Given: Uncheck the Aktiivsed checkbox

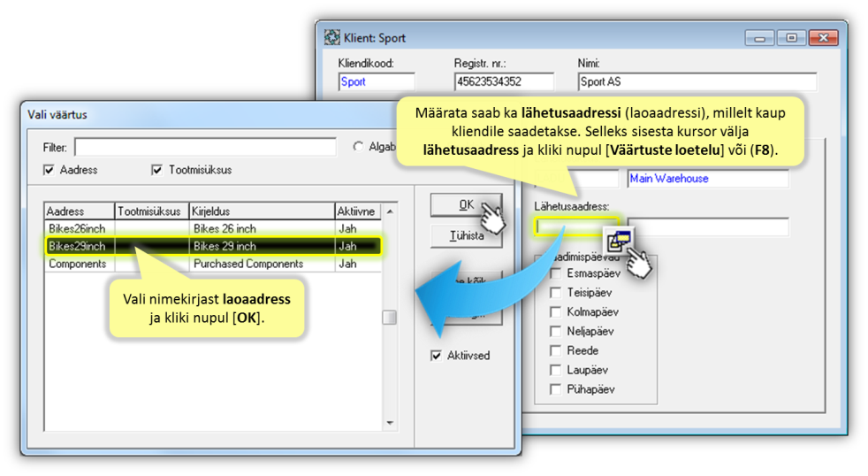Looking at the screenshot, I should click(437, 355).
